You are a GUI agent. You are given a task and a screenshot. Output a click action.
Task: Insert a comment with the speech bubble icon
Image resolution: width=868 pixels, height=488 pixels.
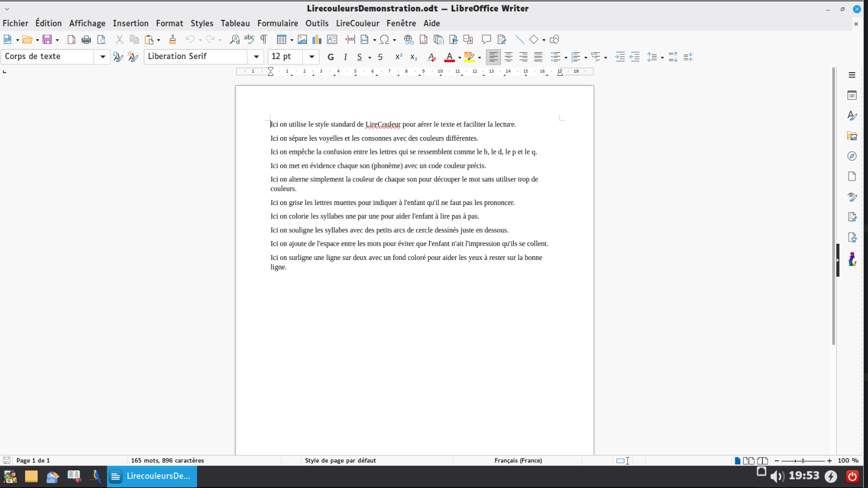coord(486,40)
